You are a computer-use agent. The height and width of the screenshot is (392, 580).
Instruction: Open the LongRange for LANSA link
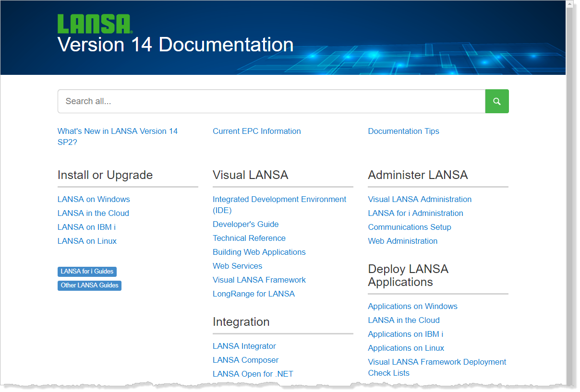coord(254,294)
